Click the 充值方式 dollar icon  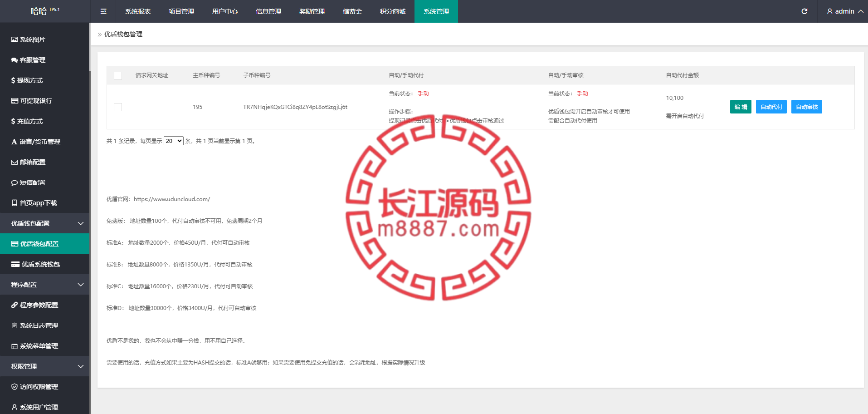(13, 121)
